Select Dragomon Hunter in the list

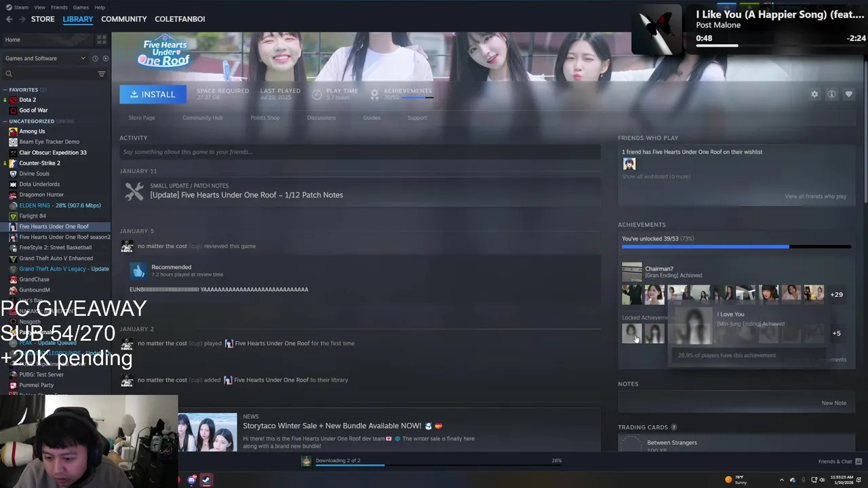tap(41, 195)
